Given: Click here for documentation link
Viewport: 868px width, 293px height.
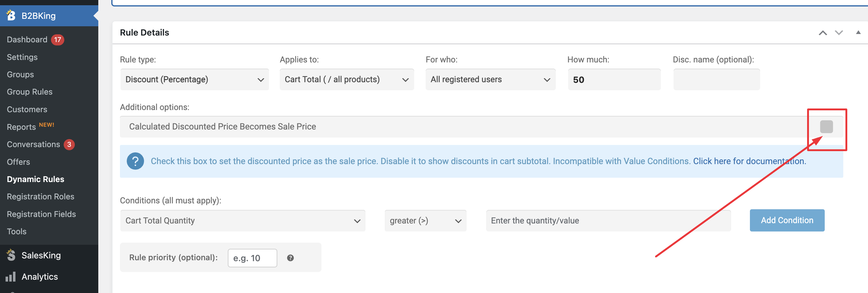Looking at the screenshot, I should pos(749,161).
